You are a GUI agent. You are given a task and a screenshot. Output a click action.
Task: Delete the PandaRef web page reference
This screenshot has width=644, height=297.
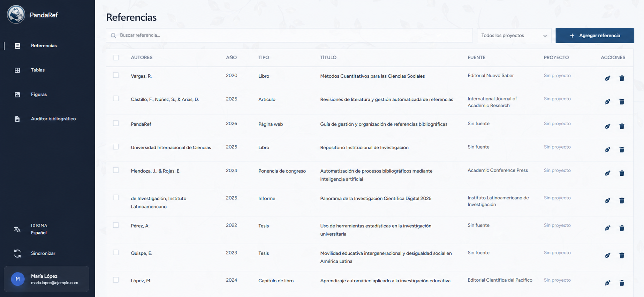[x=622, y=127]
